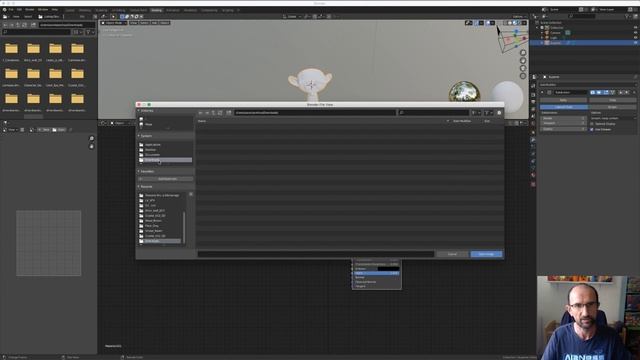The width and height of the screenshot is (640, 360).
Task: Click Cancel in the file dialog
Action: (452, 254)
